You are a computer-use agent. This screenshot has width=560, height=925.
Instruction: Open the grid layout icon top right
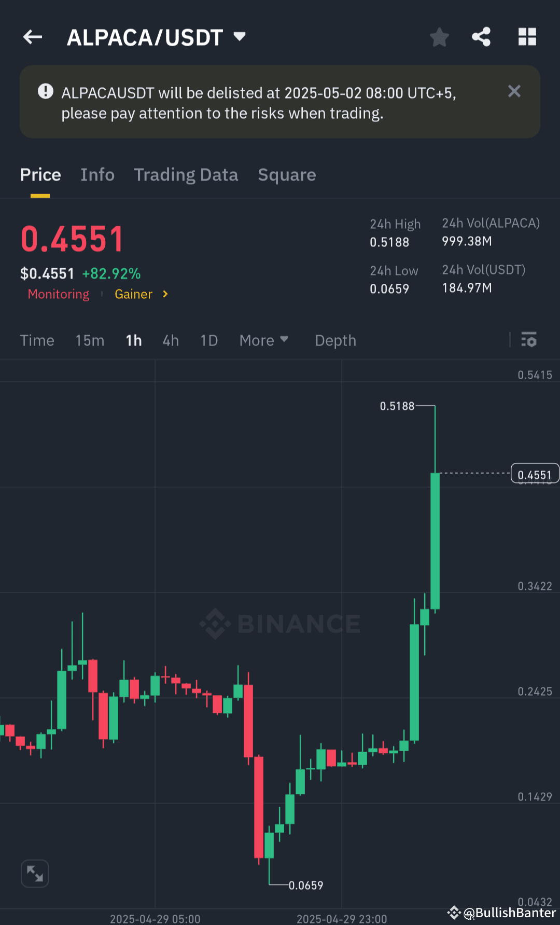527,37
